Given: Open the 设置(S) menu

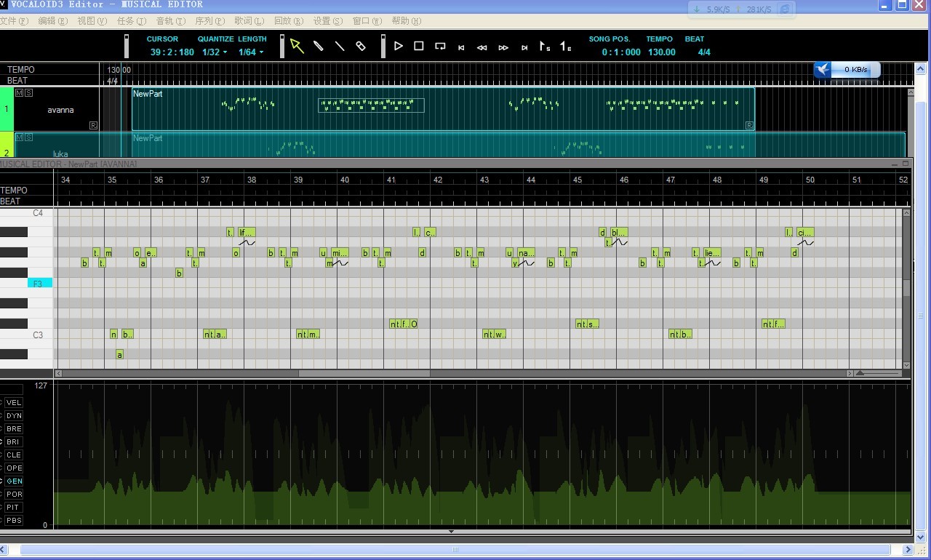Looking at the screenshot, I should click(327, 21).
